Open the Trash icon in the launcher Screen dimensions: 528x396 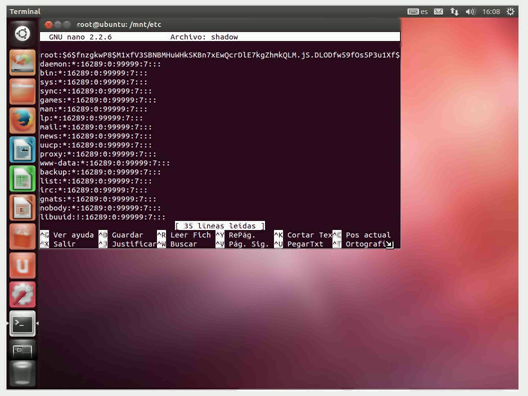click(x=22, y=373)
